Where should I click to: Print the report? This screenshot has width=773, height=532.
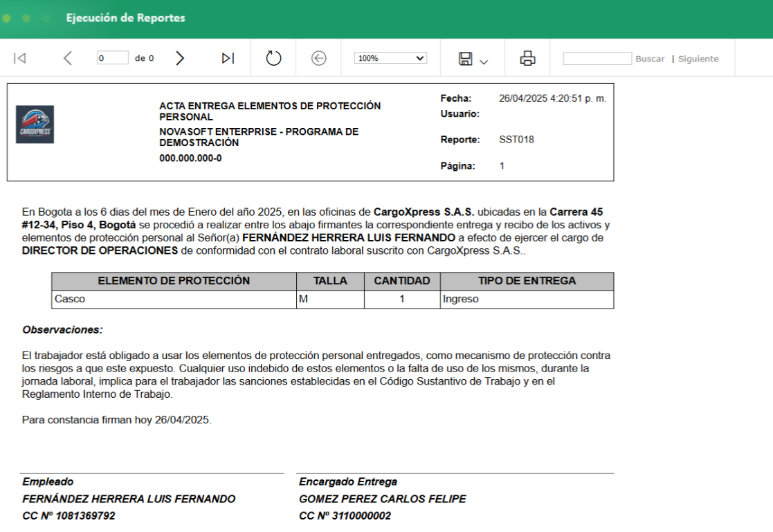527,58
